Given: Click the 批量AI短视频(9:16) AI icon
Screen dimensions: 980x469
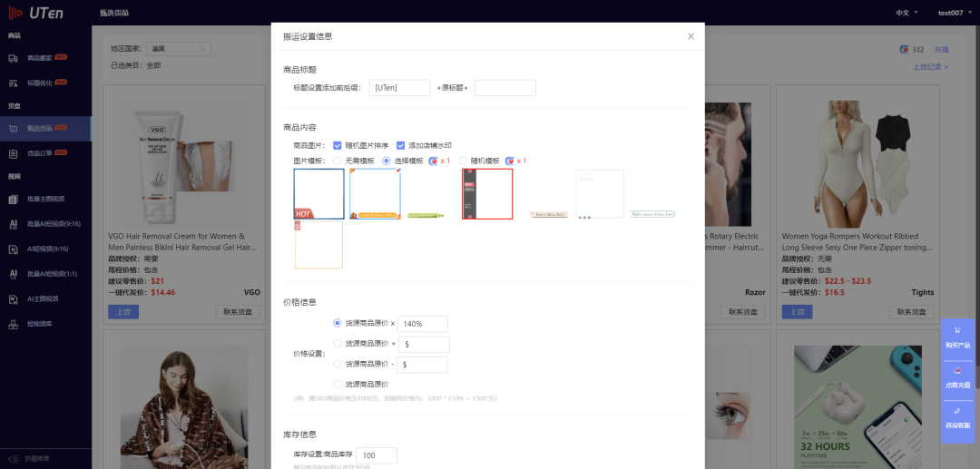Looking at the screenshot, I should pos(13,224).
